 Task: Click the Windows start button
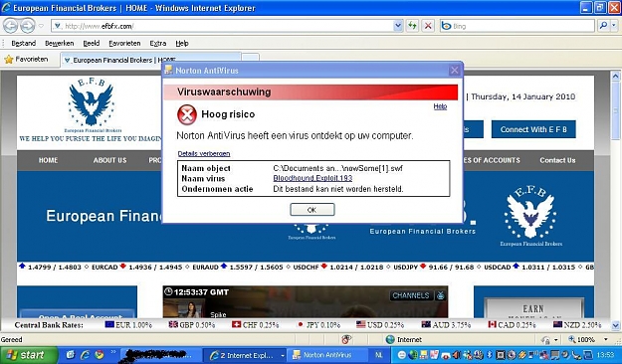[x=29, y=355]
